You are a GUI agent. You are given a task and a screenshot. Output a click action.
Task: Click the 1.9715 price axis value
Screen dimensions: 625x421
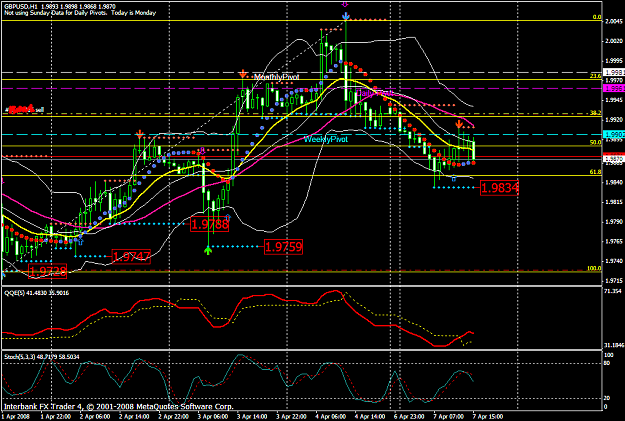pos(614,280)
